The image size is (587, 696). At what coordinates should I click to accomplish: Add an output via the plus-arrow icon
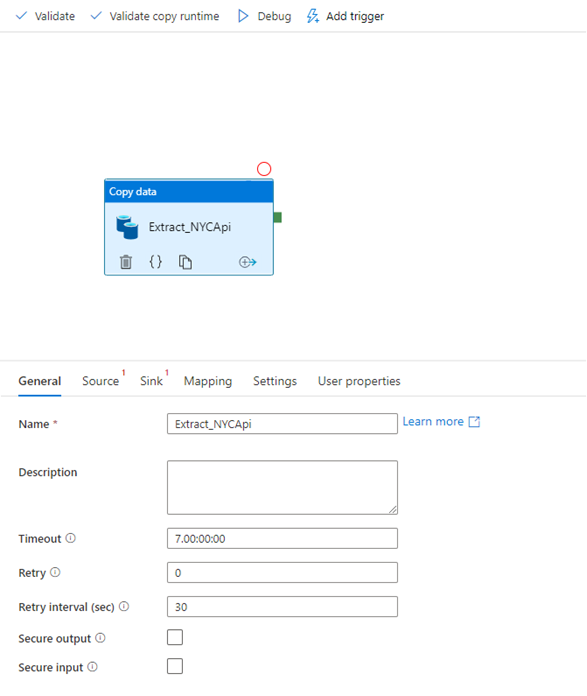[247, 262]
